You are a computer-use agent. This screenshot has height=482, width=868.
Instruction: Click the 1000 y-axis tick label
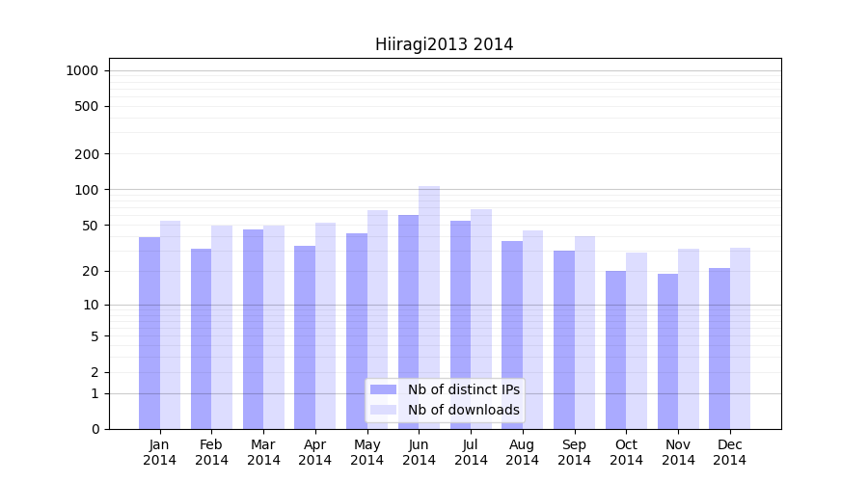tap(82, 70)
